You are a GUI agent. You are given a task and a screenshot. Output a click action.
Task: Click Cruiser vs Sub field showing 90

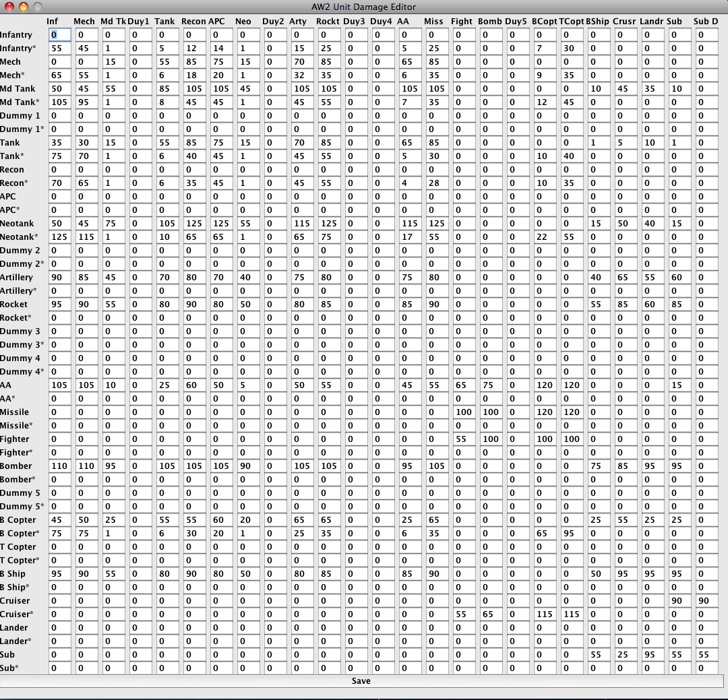(x=679, y=601)
